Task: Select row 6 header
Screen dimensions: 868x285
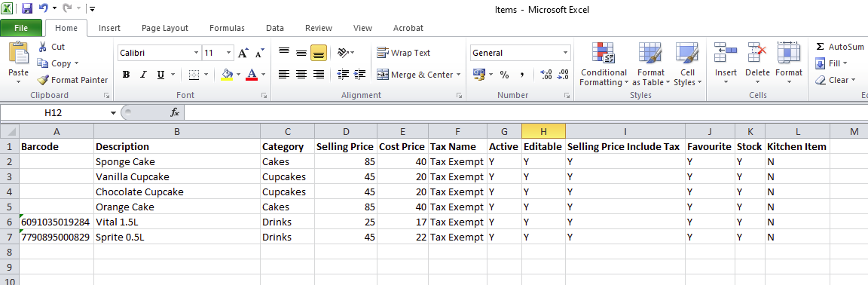Action: pyautogui.click(x=9, y=222)
